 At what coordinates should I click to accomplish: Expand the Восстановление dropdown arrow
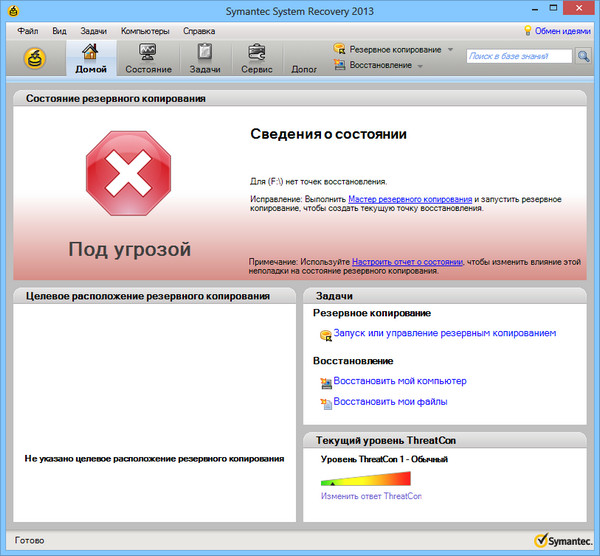click(x=420, y=66)
